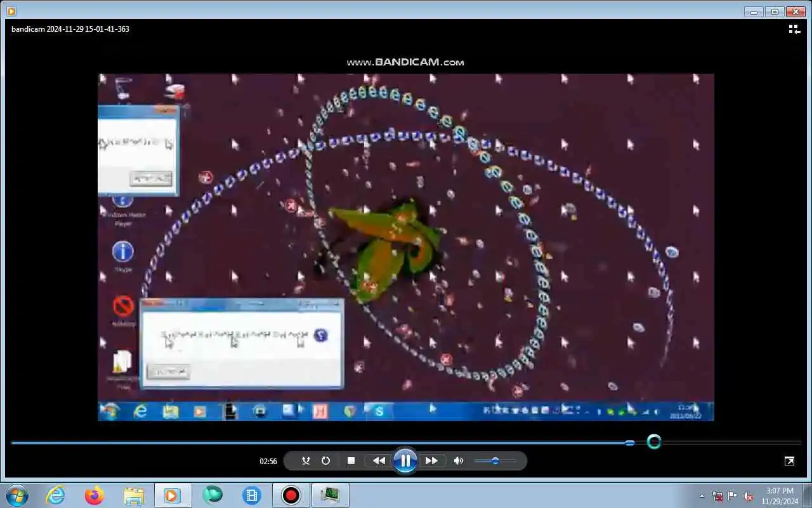Screen dimensions: 812x508
Task: Open the Windows Start menu
Action: coord(16,495)
